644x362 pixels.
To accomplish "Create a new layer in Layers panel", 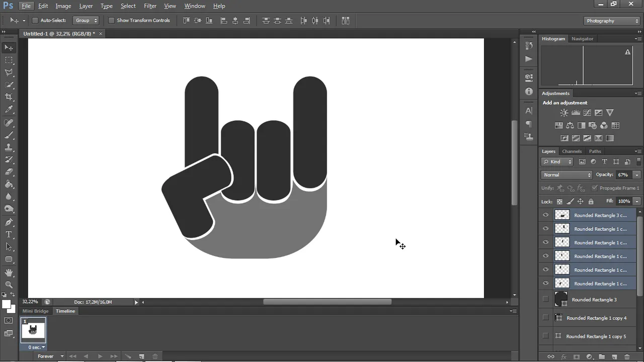I will click(614, 356).
